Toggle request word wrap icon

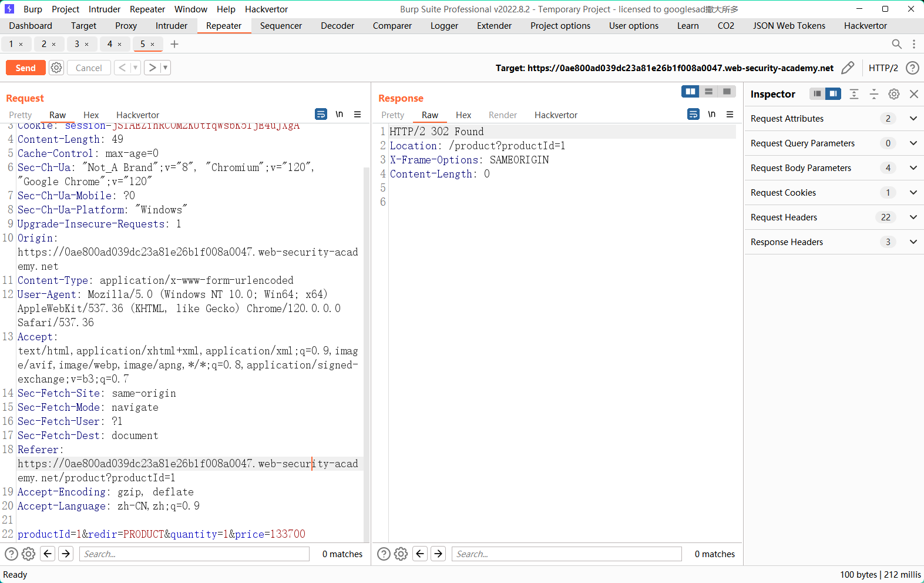pyautogui.click(x=321, y=115)
